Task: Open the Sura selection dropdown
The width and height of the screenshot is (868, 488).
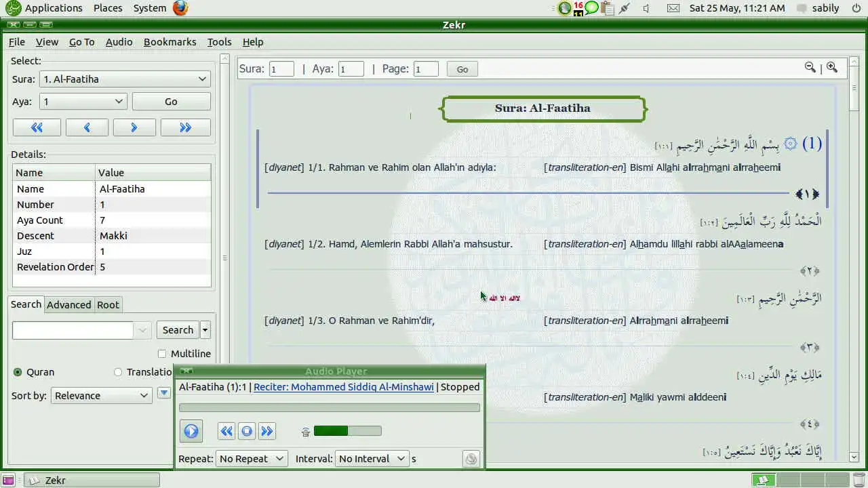Action: 125,79
